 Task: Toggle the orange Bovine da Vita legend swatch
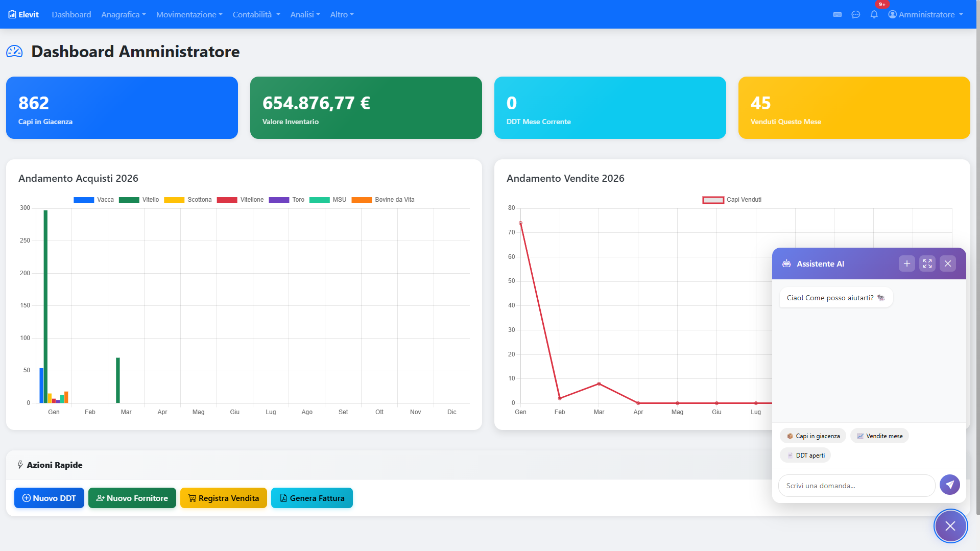362,200
